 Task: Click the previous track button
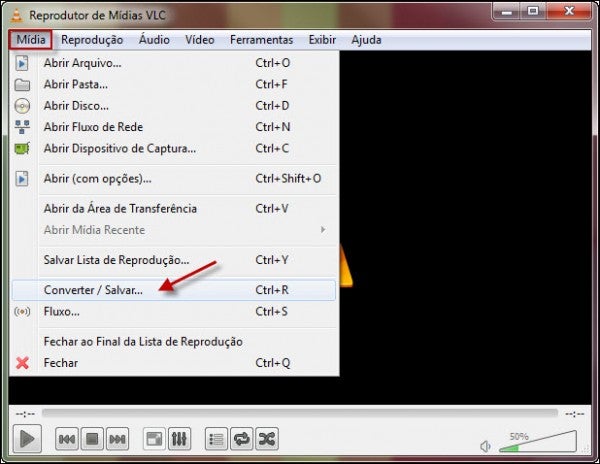tap(67, 439)
